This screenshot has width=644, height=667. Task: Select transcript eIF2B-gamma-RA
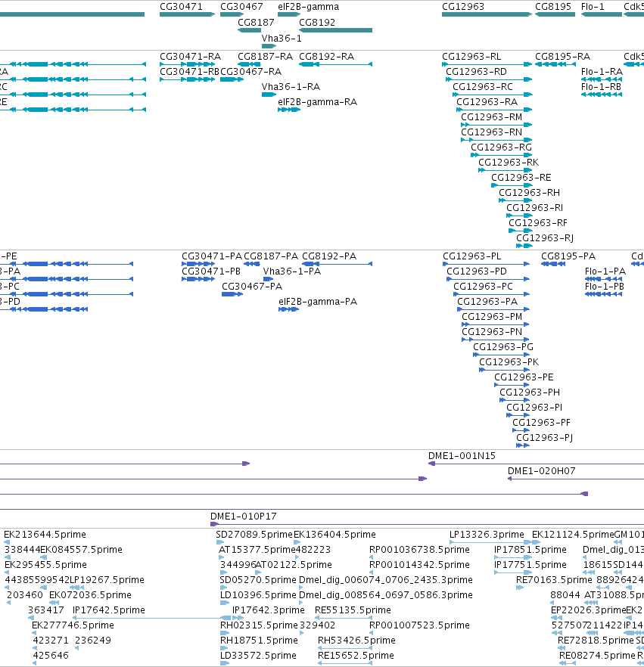318,102
